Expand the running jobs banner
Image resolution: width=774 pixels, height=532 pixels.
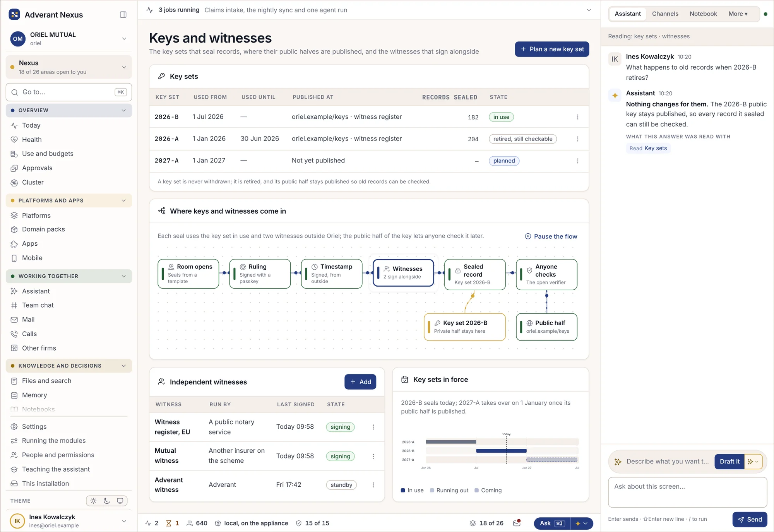(589, 10)
